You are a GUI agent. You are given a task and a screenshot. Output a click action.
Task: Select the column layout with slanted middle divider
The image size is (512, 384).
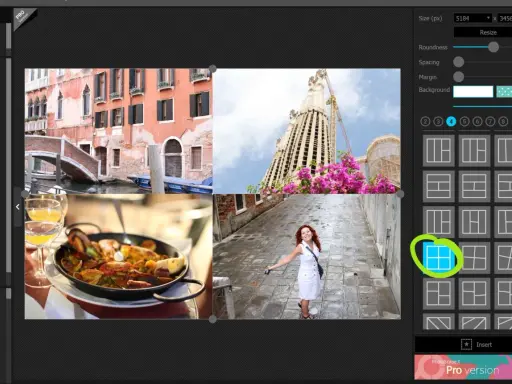pos(474,222)
